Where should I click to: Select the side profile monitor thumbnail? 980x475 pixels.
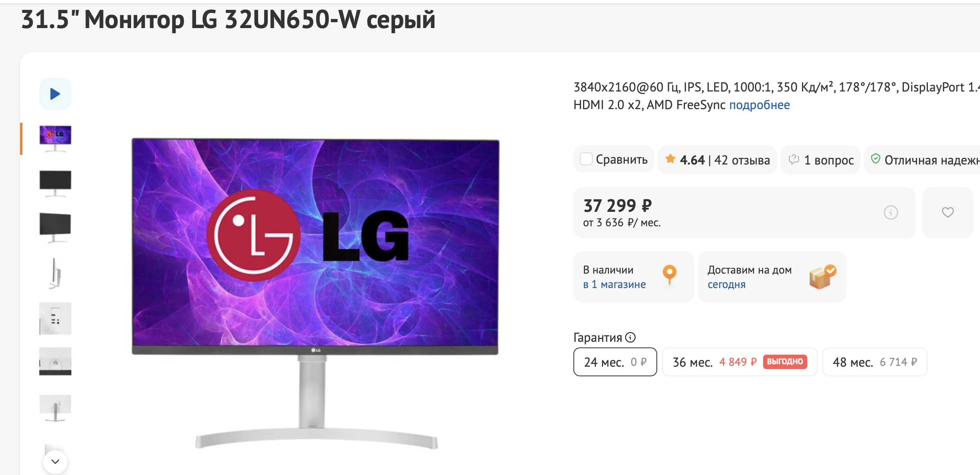55,274
